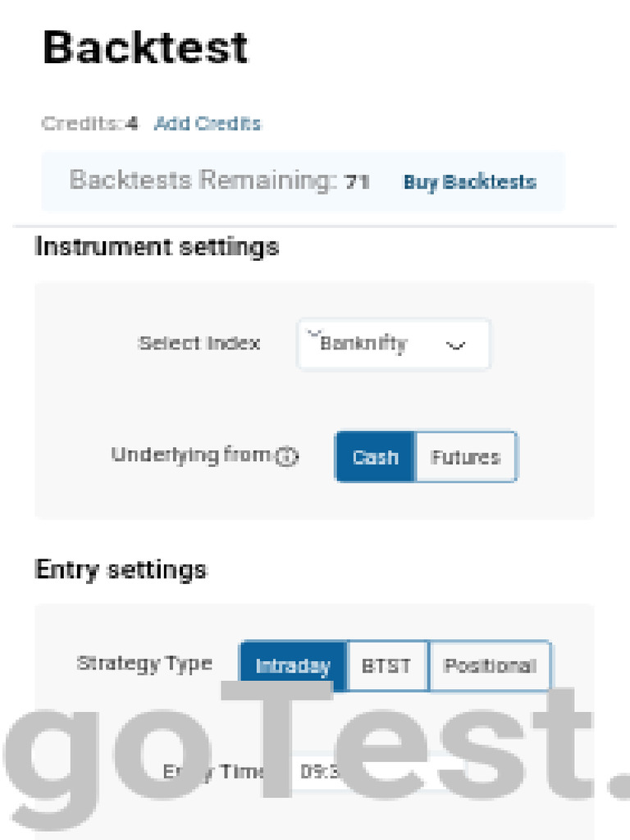
Task: Click the info icon beside Underlying from
Action: [x=286, y=458]
